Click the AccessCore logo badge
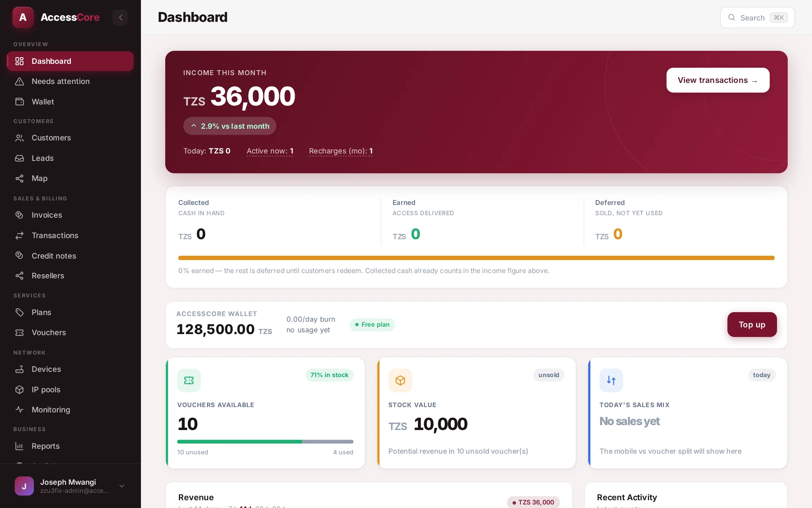The image size is (812, 508). click(23, 17)
